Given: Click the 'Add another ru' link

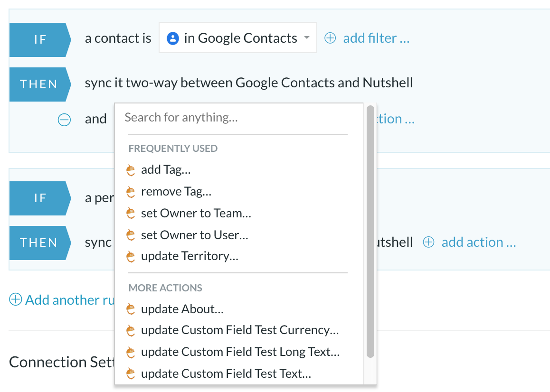Looking at the screenshot, I should (70, 300).
